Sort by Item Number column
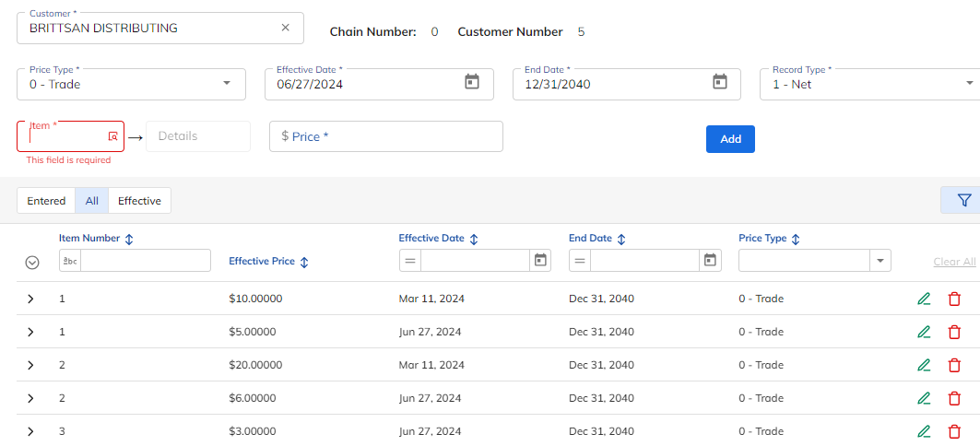Screen dimensions: 980x446 tap(129, 239)
